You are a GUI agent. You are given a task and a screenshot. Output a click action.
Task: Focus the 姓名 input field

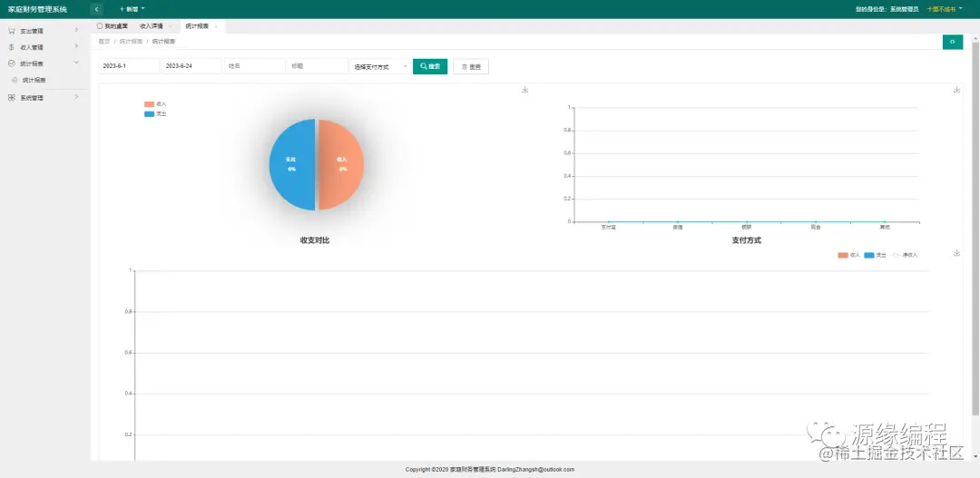tap(254, 66)
